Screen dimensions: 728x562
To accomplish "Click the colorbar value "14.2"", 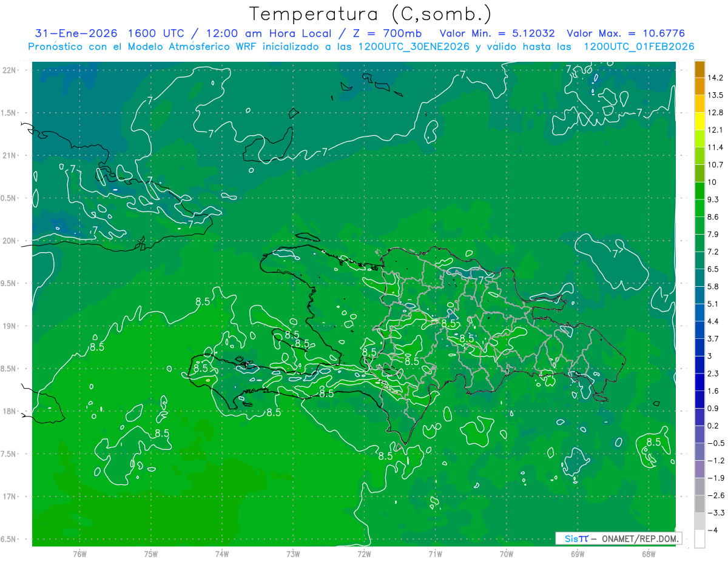I will click(x=715, y=78).
